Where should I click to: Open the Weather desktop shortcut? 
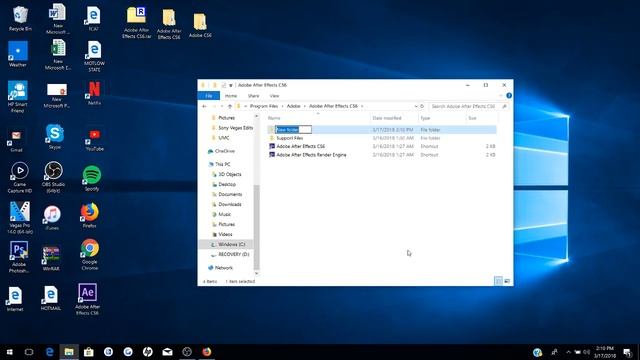click(x=18, y=54)
